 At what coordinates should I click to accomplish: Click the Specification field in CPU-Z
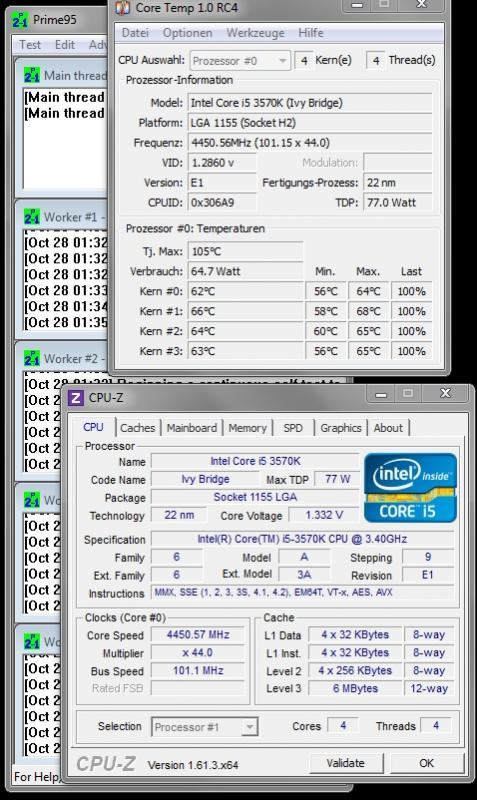pos(302,539)
